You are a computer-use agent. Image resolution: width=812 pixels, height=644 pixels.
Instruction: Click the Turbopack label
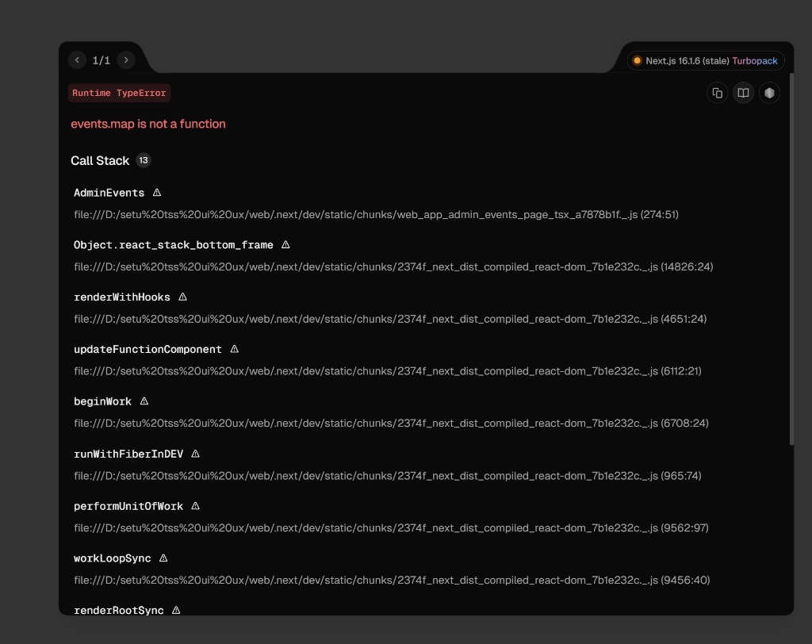(755, 60)
